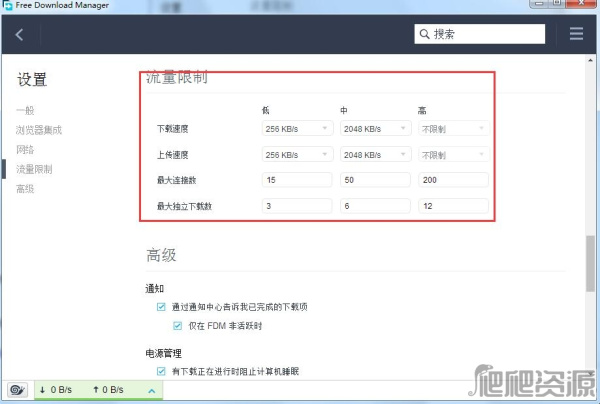Expand speed panel with the up chevron
The width and height of the screenshot is (600, 404).
coord(152,391)
